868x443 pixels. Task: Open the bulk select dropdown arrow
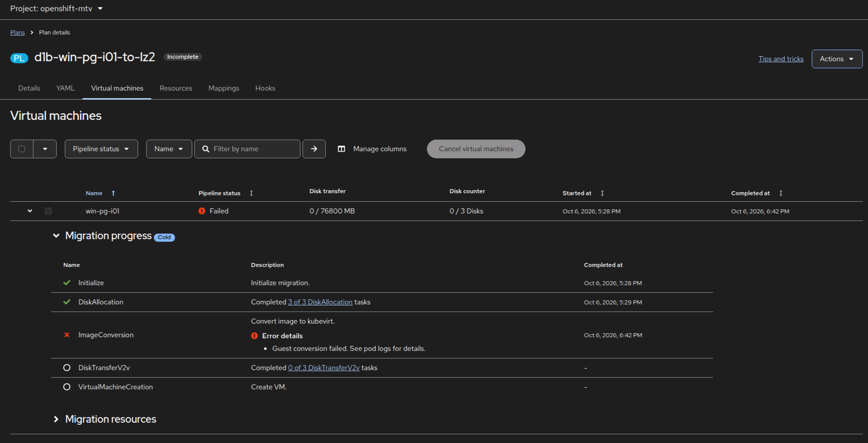[x=45, y=149]
